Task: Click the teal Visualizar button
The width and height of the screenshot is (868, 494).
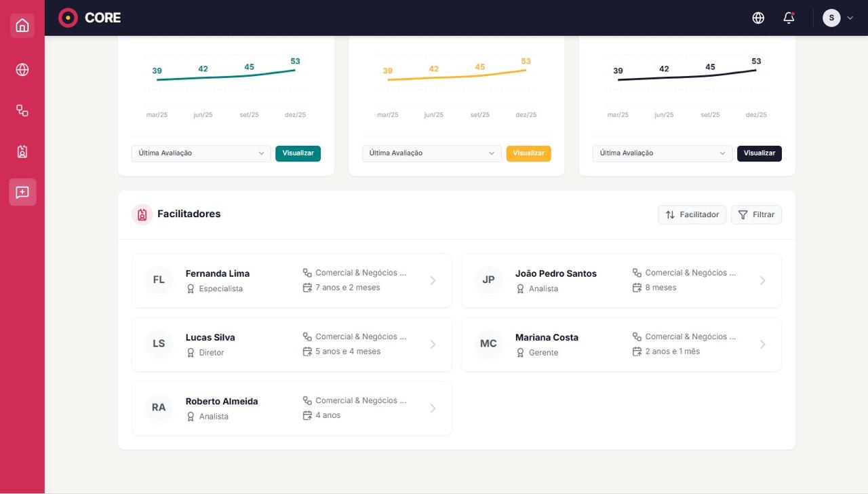Action: 298,153
